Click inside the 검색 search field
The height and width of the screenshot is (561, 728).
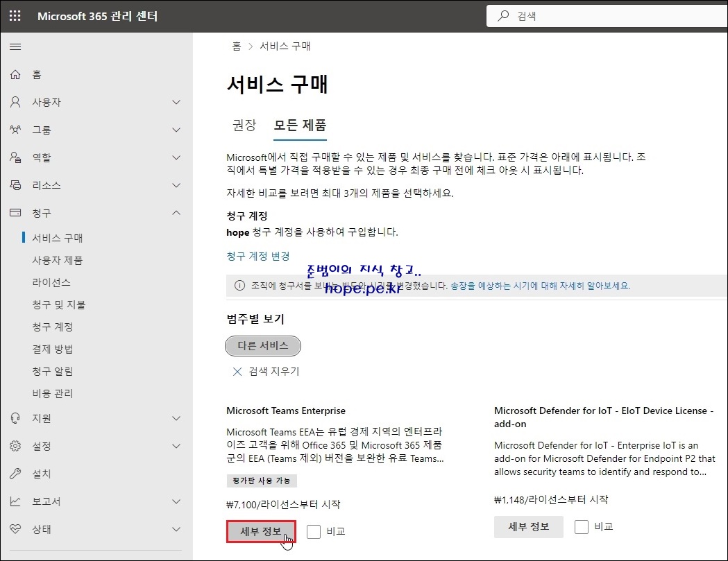pos(607,16)
